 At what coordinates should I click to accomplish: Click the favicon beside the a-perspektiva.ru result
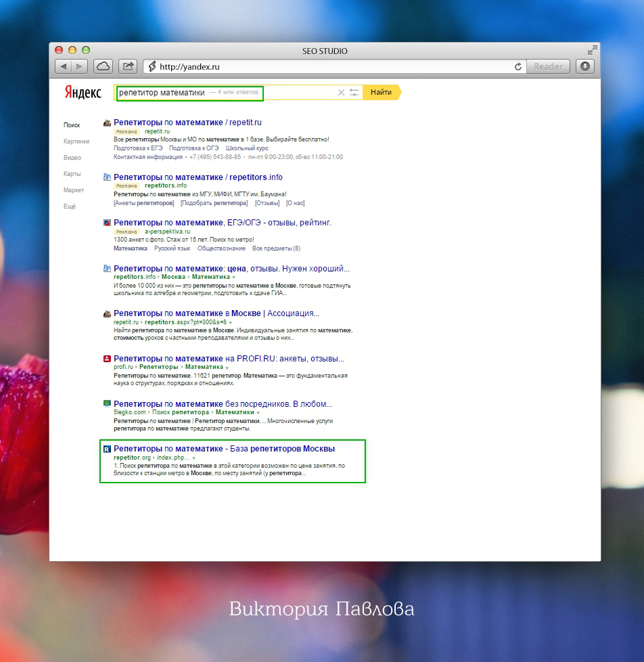tap(107, 223)
